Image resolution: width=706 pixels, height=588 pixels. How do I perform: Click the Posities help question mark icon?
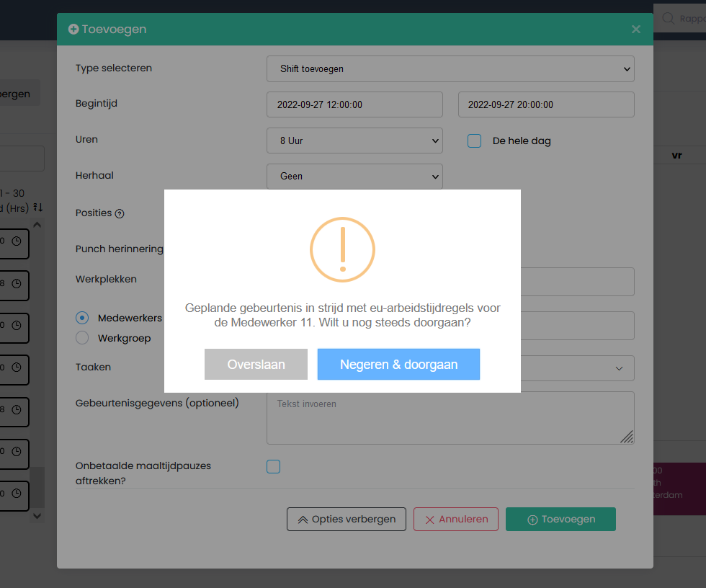[120, 213]
